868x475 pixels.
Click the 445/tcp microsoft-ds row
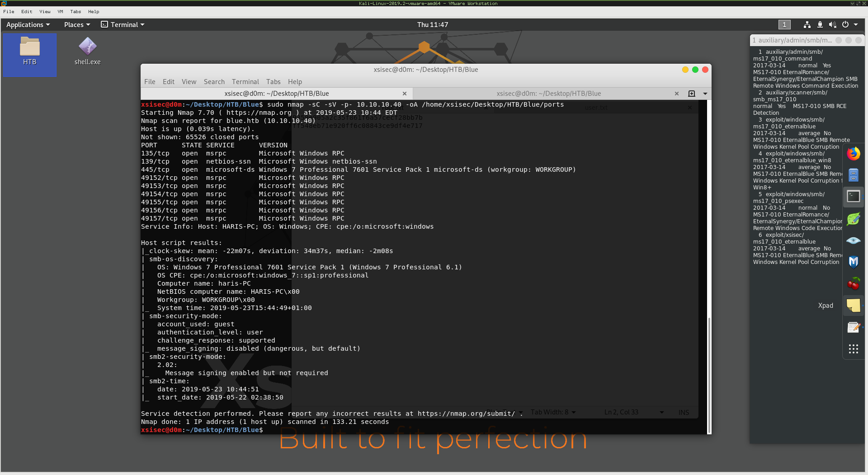coord(359,169)
